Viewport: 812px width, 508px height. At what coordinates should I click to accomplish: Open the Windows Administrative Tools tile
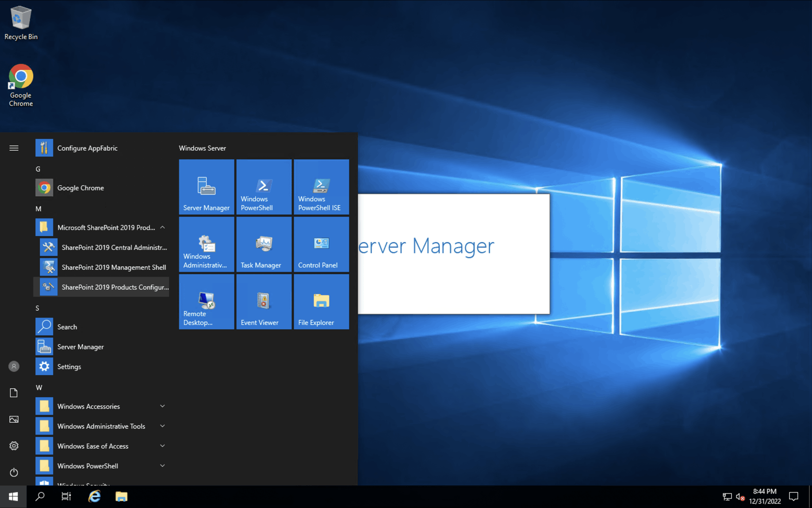pyautogui.click(x=207, y=244)
